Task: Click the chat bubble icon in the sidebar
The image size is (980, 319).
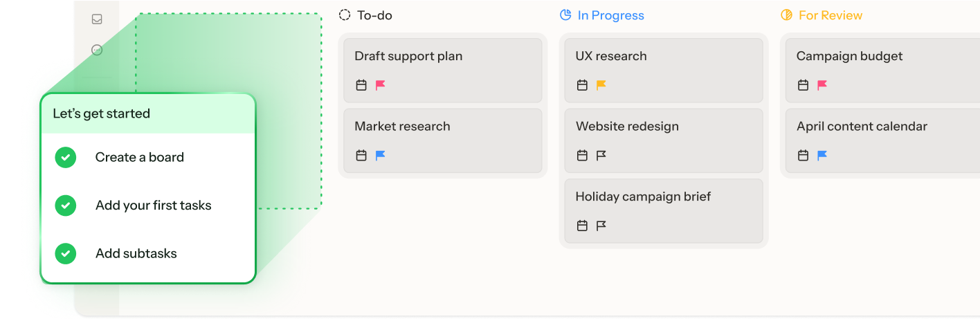Action: coord(97,50)
